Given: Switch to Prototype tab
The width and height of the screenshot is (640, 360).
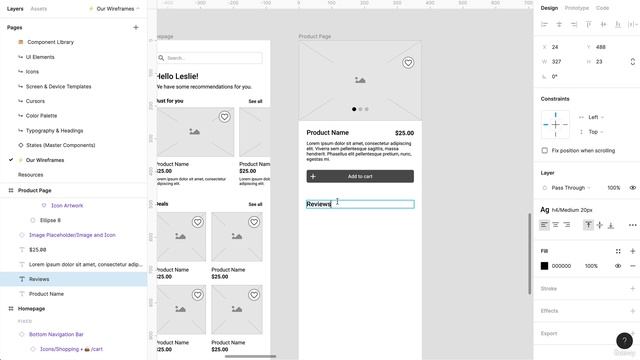Looking at the screenshot, I should (x=577, y=8).
